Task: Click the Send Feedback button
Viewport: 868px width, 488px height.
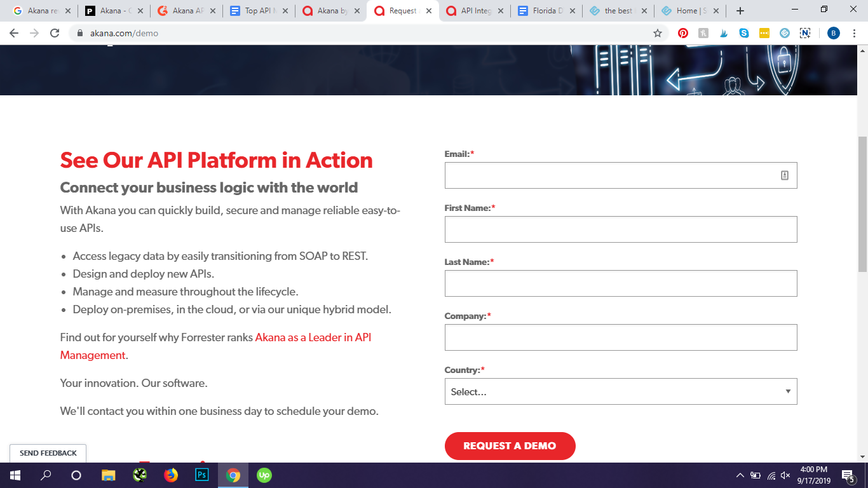Action: click(x=48, y=453)
